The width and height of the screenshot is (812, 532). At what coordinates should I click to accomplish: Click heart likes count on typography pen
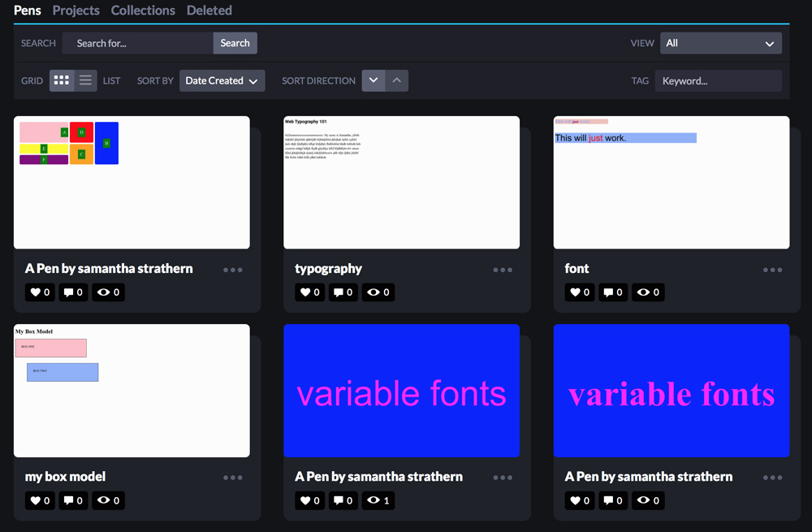(309, 292)
